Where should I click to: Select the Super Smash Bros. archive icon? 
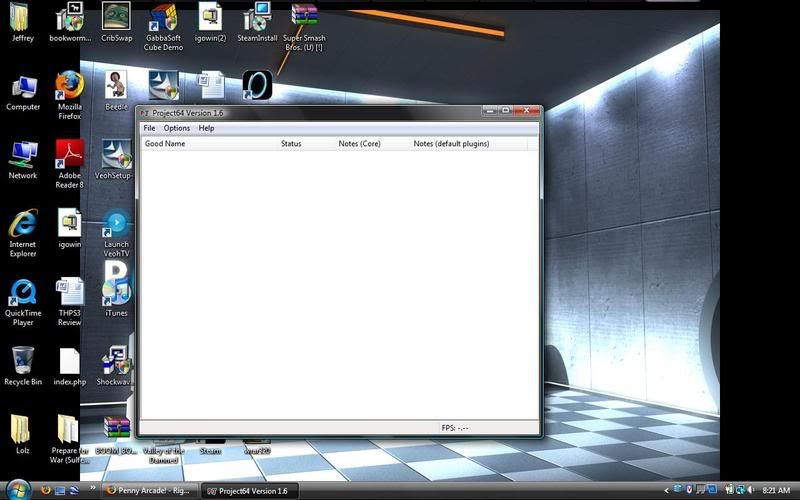[x=304, y=18]
